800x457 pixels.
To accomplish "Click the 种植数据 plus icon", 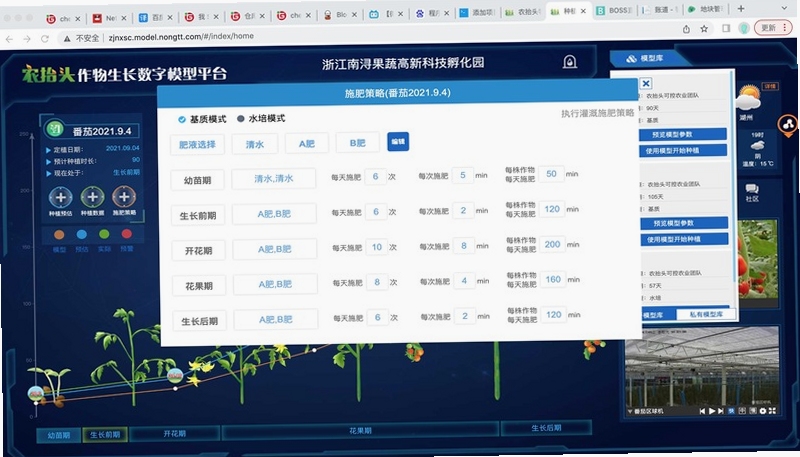I will point(92,197).
